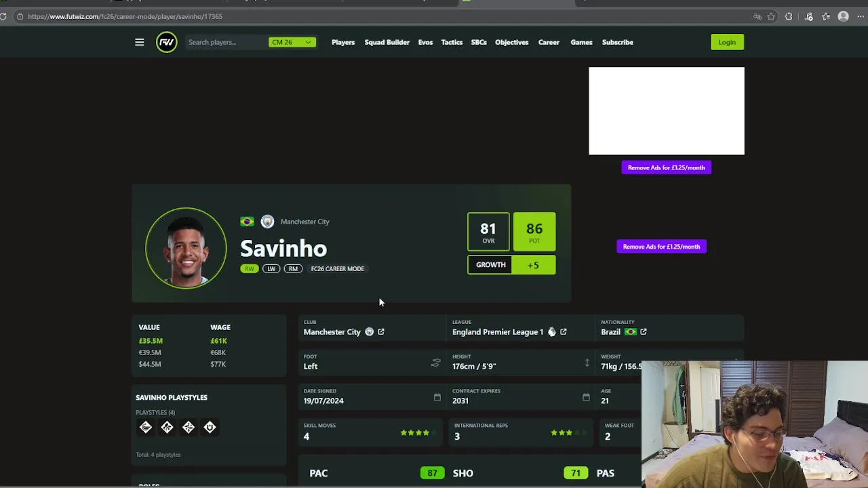Go to the Tactics page

(452, 42)
